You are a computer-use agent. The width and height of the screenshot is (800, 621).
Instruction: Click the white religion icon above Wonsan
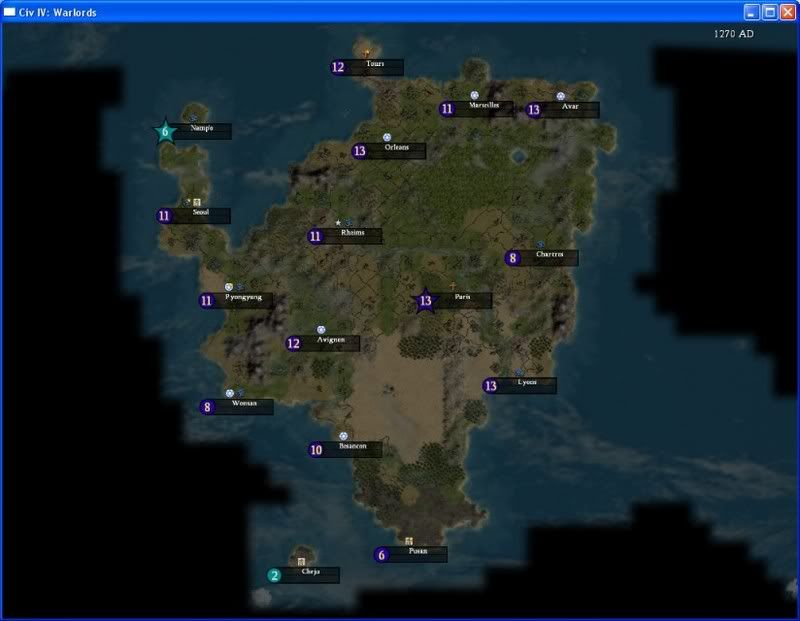tap(230, 393)
